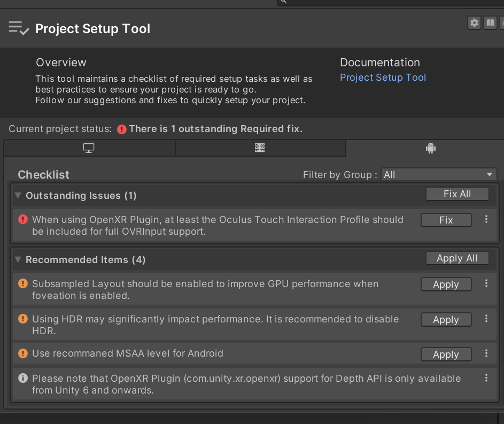Open more options for MSAA level item
Screen dimensions: 504x424
(x=486, y=353)
